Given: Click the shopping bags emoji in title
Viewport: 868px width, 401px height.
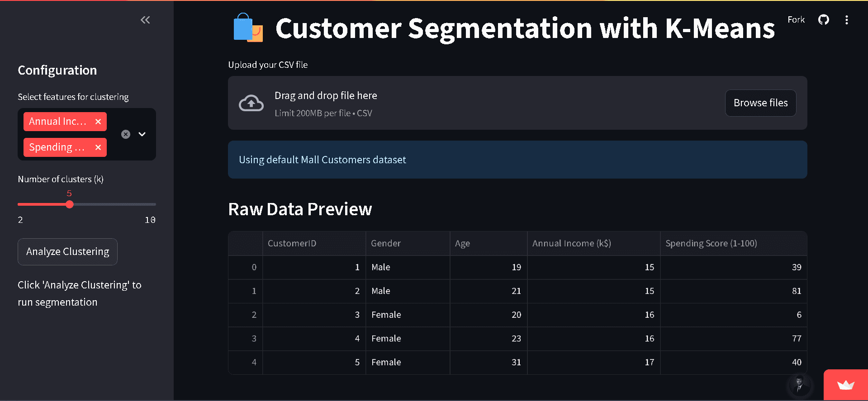Looking at the screenshot, I should point(248,28).
